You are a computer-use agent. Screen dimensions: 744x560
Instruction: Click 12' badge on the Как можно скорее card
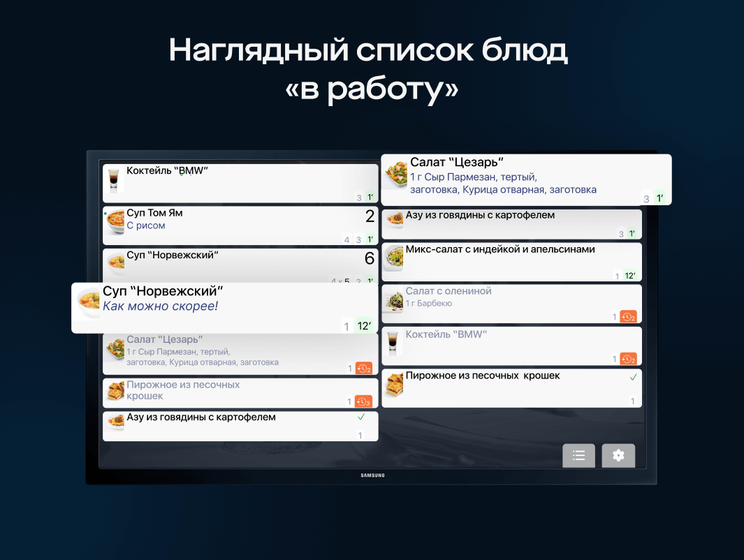pyautogui.click(x=364, y=325)
